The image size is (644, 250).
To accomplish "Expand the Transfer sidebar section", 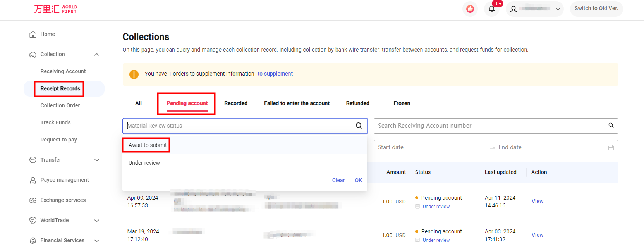I will pos(97,160).
